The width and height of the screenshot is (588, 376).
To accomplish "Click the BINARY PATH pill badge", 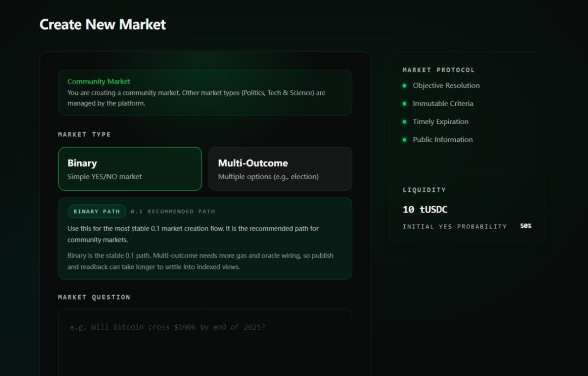I will coord(97,211).
